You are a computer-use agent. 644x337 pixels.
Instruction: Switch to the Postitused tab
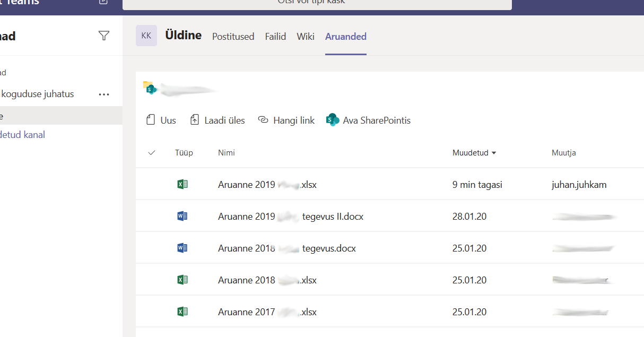[x=233, y=37]
